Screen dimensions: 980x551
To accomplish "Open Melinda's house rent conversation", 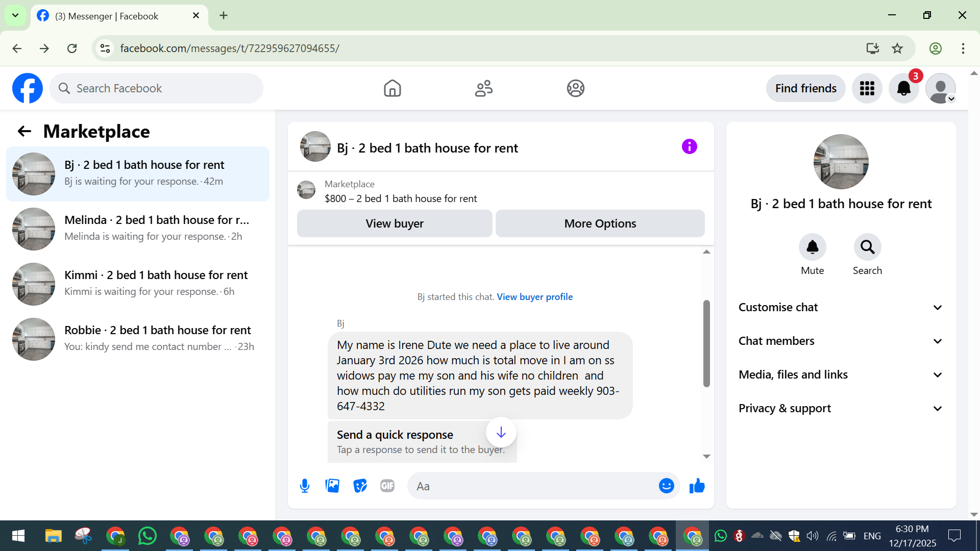I will tap(138, 229).
